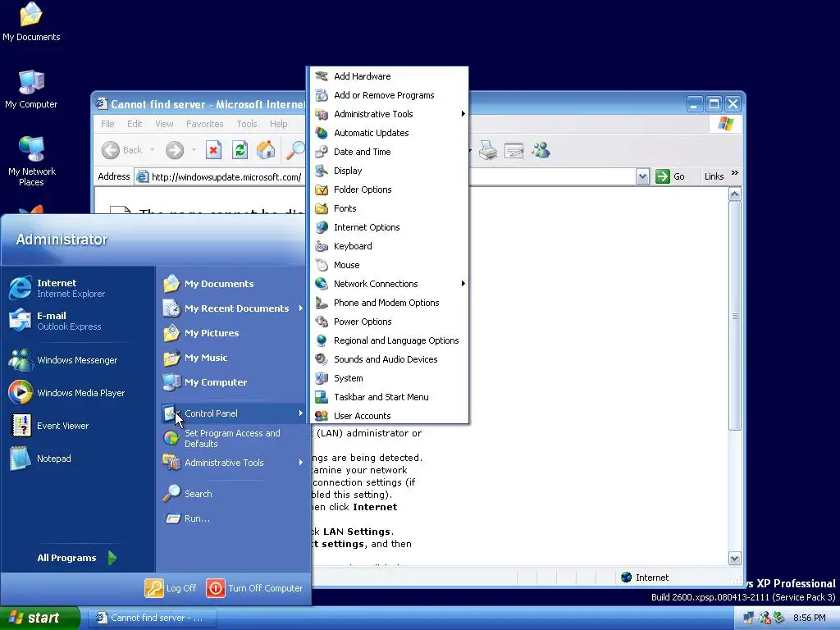Open Add or Remove Programs
Screen dimensions: 840x630
coord(389,95)
